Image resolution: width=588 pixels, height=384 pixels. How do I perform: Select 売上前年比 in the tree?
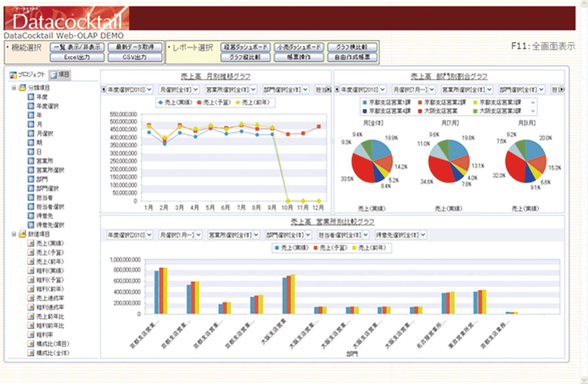coord(50,316)
